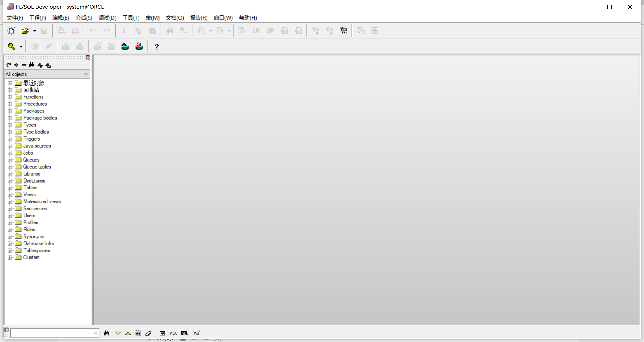The image size is (644, 342).
Task: Open the 帮助(H) menu
Action: (x=248, y=18)
